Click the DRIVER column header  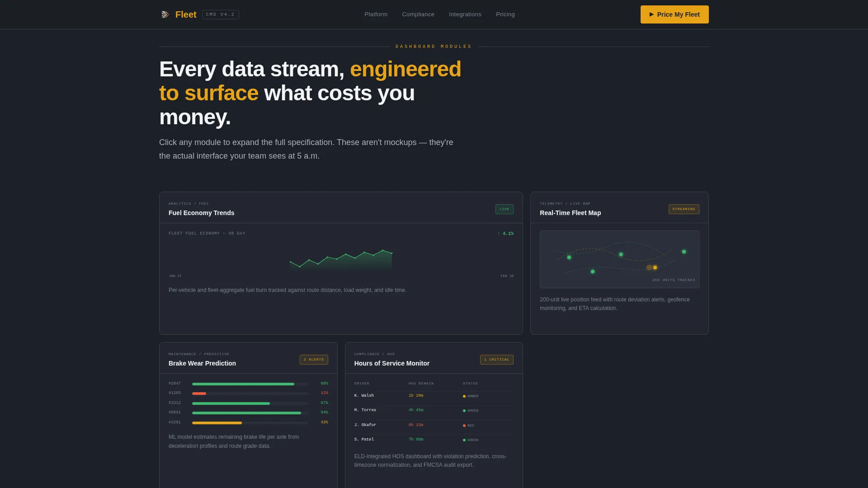[362, 384]
